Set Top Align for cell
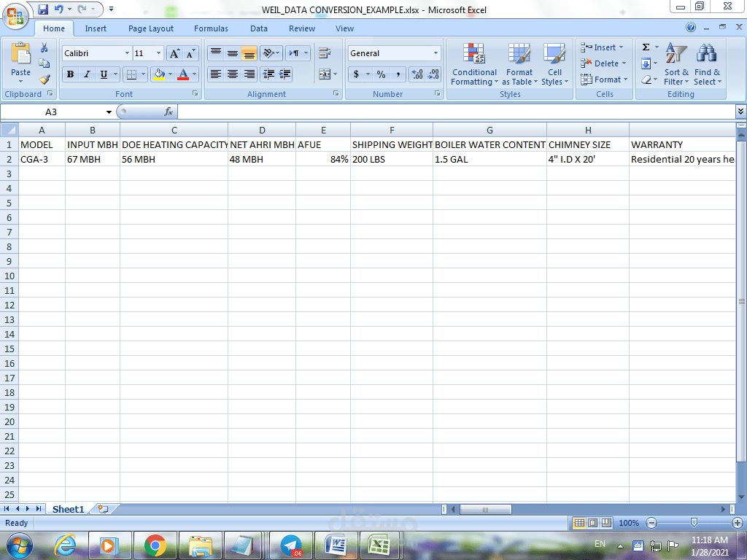747x560 pixels. (216, 52)
